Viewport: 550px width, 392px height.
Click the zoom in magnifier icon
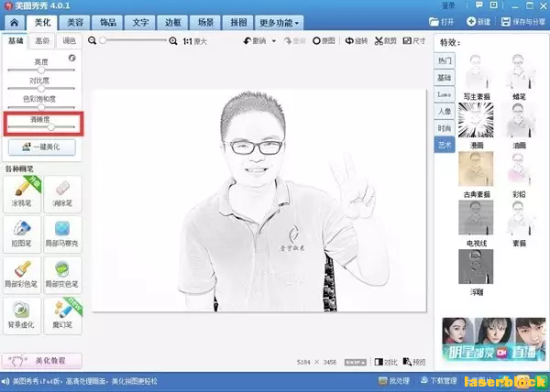pos(173,41)
